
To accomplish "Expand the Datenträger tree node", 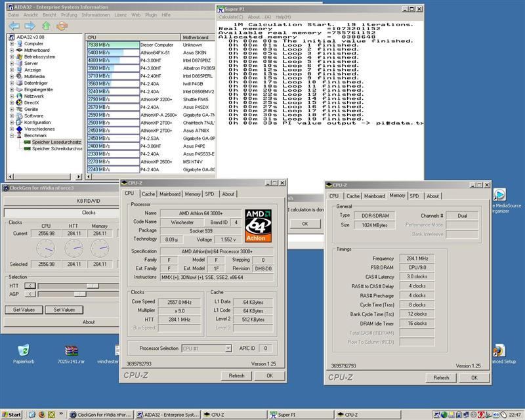I will coord(12,83).
